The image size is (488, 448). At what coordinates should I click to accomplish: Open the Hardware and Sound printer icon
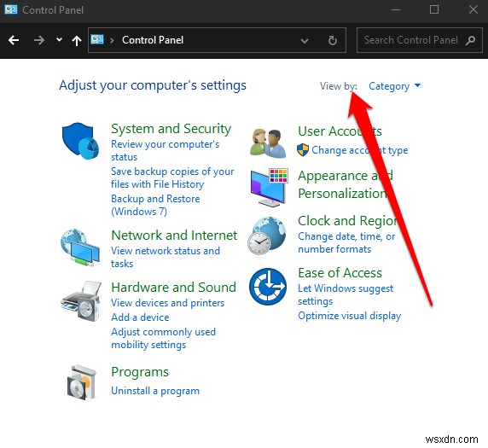coord(81,301)
